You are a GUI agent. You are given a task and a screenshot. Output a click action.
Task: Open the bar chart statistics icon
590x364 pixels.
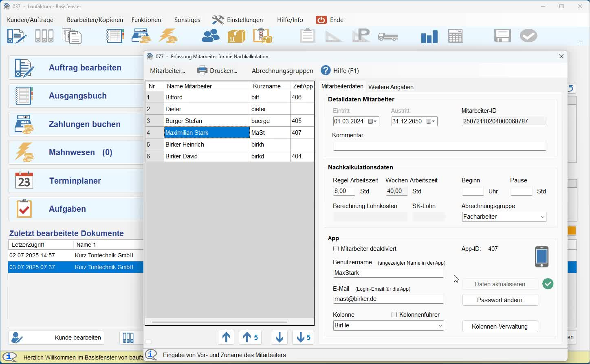click(429, 36)
